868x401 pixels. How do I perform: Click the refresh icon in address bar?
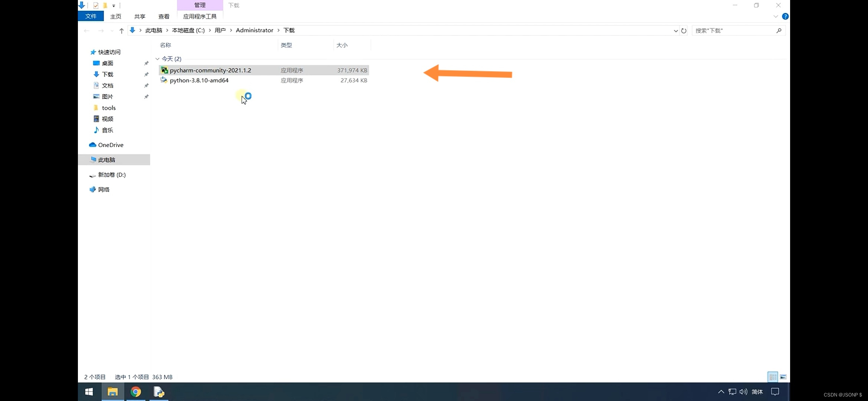[684, 31]
